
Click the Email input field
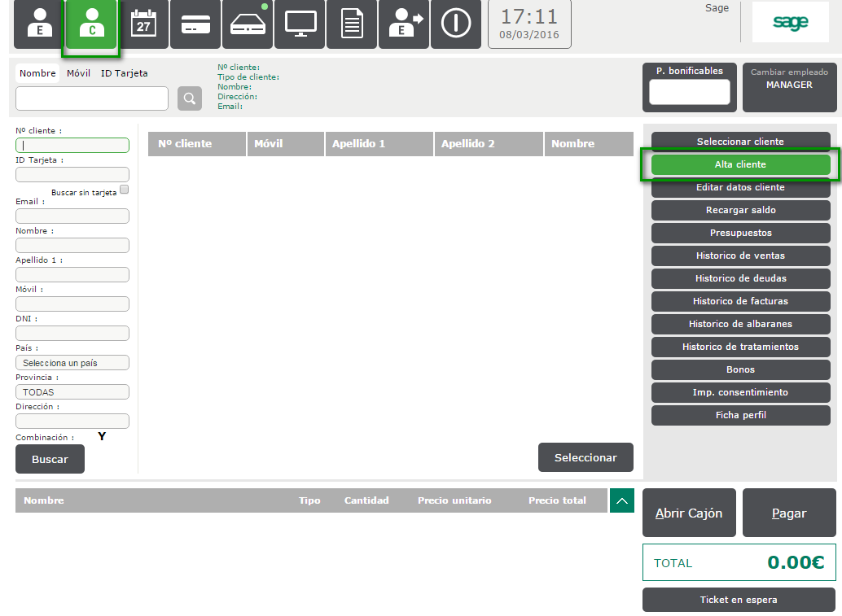click(x=72, y=216)
